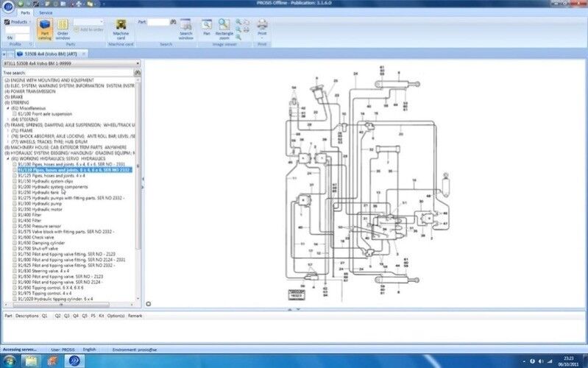Viewport: 588px width, 368px height.
Task: Open the Machine card
Action: click(x=120, y=29)
